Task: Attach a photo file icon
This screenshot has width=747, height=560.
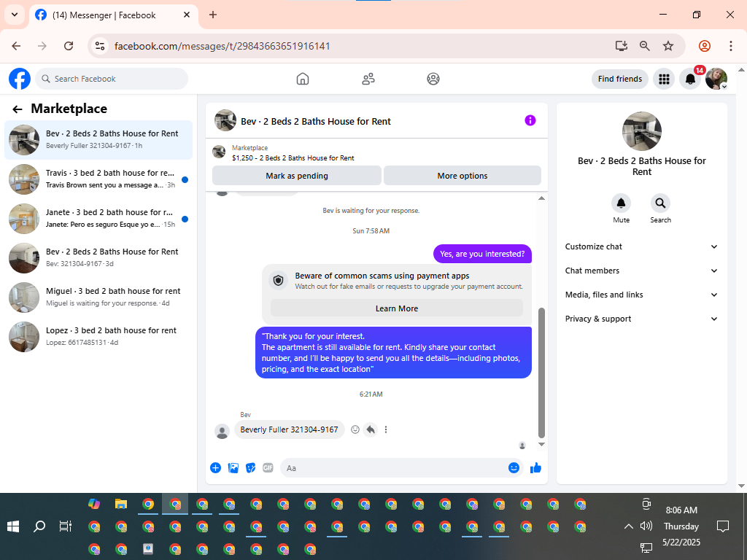Action: tap(233, 467)
